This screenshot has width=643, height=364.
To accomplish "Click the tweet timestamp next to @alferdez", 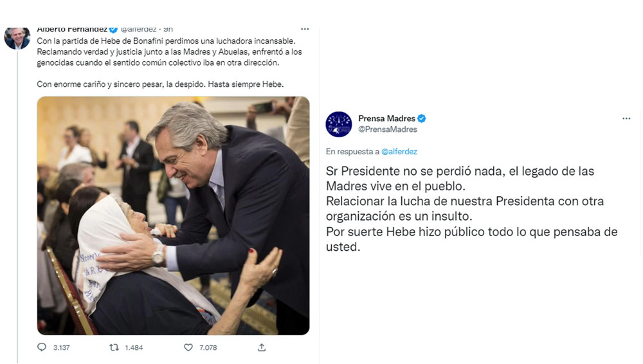I will click(x=168, y=30).
